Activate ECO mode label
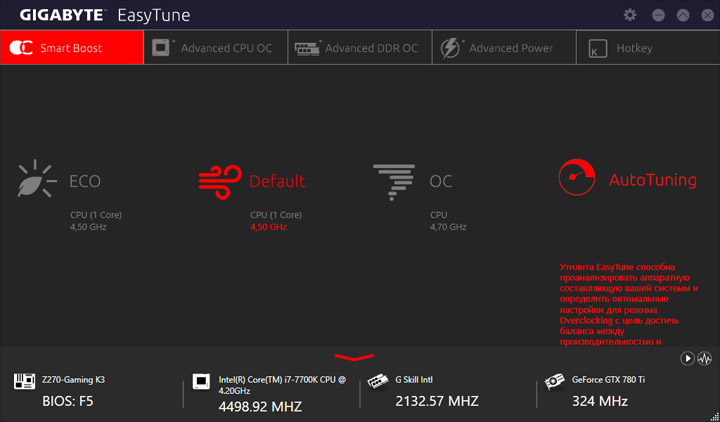 tap(85, 181)
